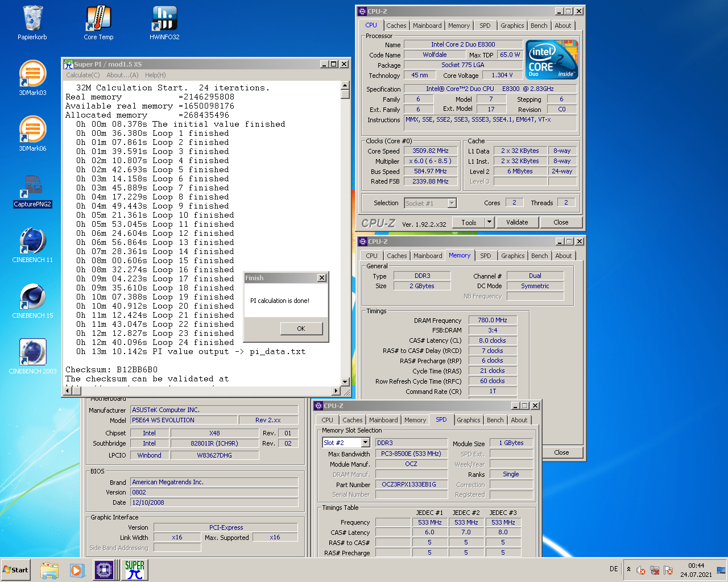Open the network status tray icon
This screenshot has height=582, width=728.
pos(655,570)
